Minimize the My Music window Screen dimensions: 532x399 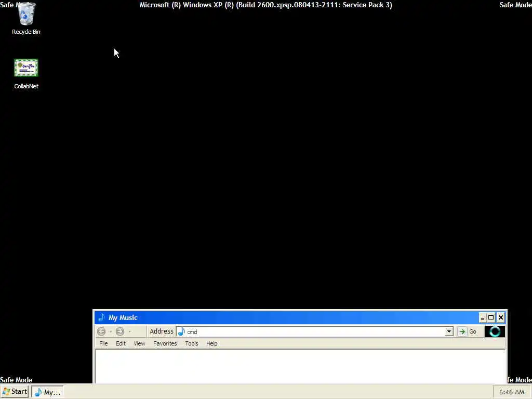tap(483, 317)
